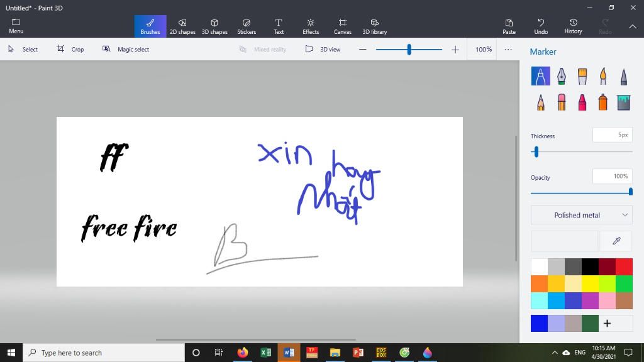
Task: Open the Polished metal material dropdown
Action: tap(582, 215)
